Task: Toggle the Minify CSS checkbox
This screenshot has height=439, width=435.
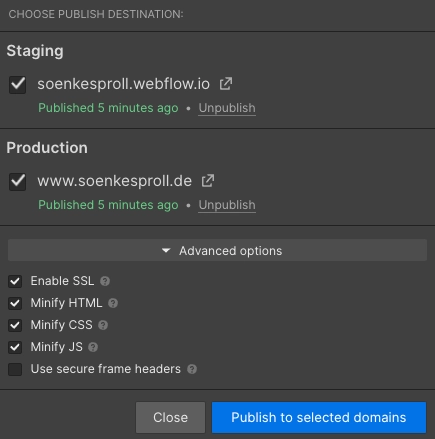Action: pyautogui.click(x=15, y=325)
